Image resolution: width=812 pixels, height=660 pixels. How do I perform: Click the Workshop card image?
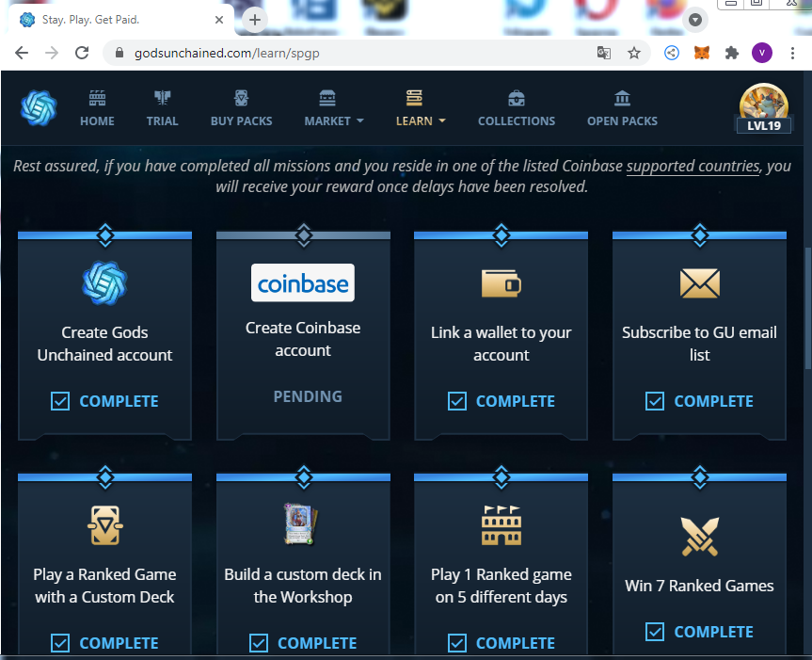click(301, 523)
